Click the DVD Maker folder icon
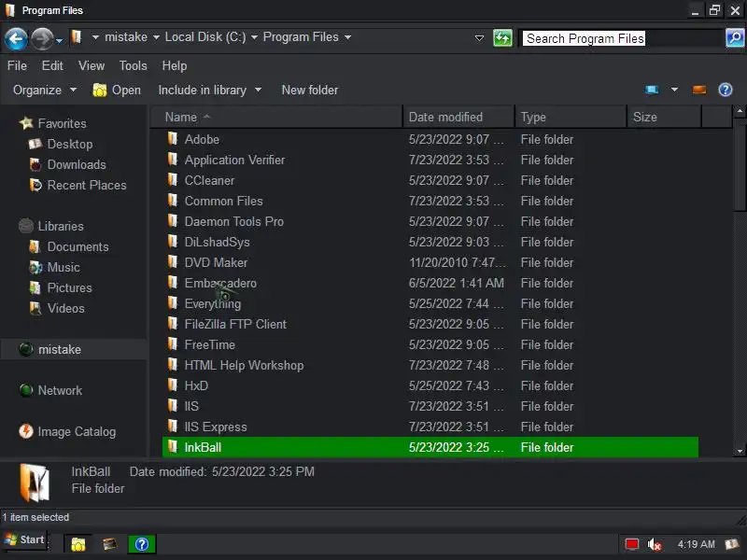Viewport: 747px width, 560px height. [x=173, y=261]
